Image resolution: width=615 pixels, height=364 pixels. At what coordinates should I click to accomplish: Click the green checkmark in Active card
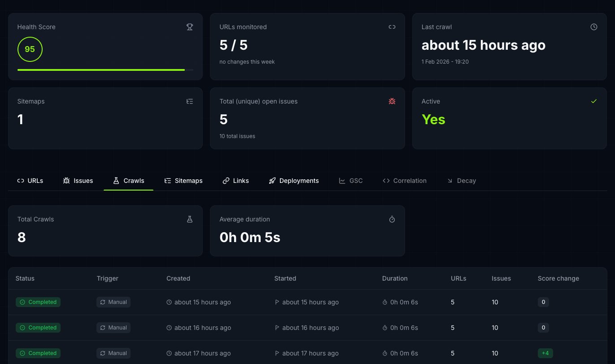coord(594,101)
